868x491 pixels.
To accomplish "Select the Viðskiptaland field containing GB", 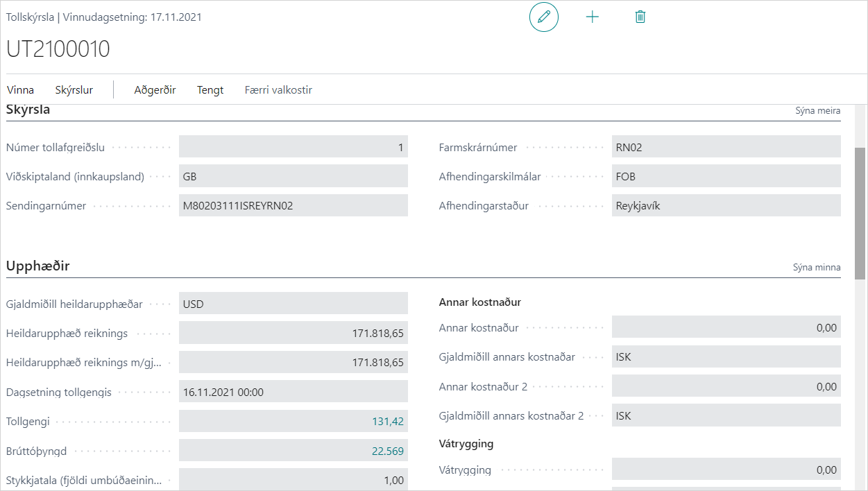I will click(x=293, y=177).
